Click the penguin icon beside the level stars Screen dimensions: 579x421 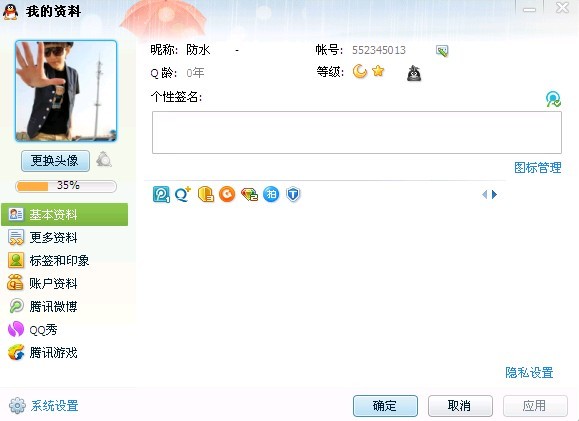coord(414,73)
